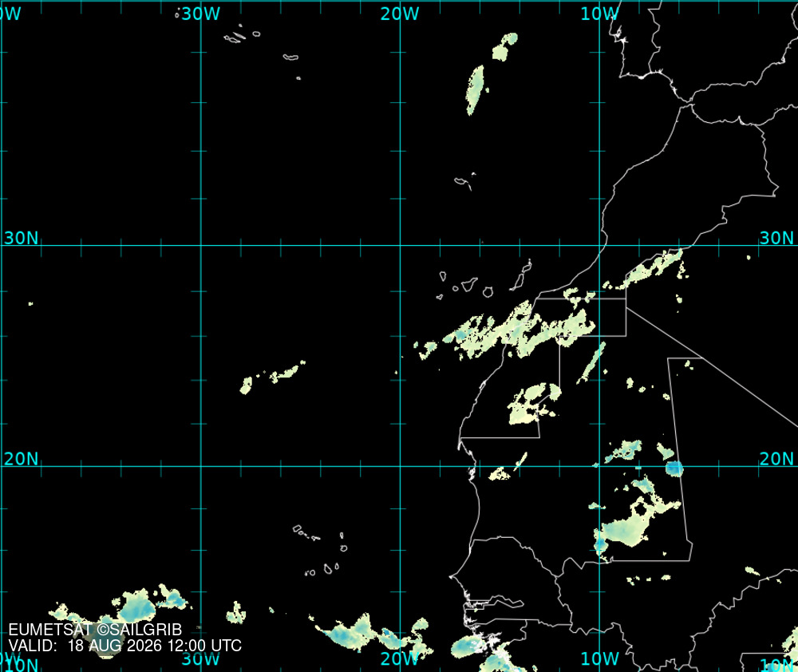Click the top 30W longitude label
The image size is (798, 672).
pos(200,14)
